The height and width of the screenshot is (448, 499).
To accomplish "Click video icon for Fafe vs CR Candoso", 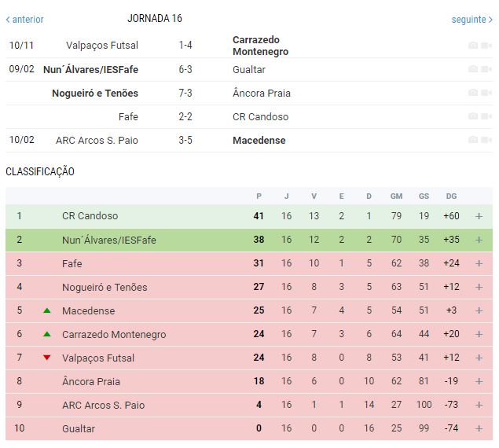I will coord(485,116).
